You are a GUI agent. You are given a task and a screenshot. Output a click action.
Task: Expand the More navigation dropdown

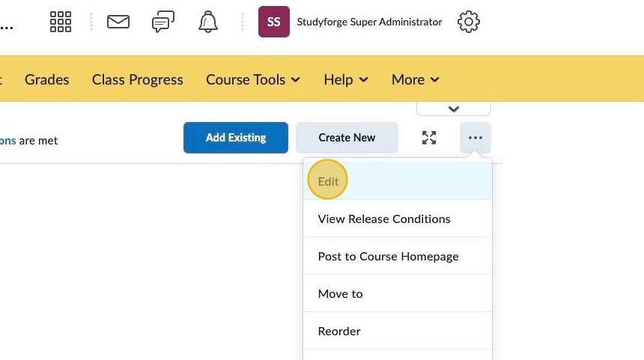pyautogui.click(x=416, y=79)
